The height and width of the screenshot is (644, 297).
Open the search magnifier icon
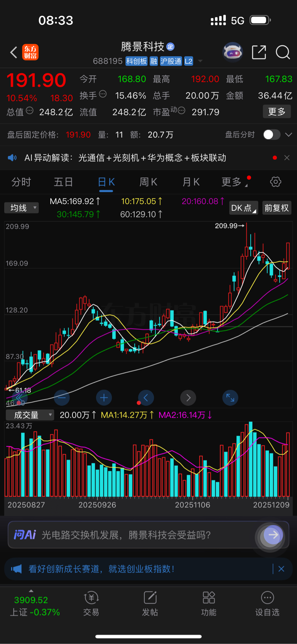(x=283, y=52)
